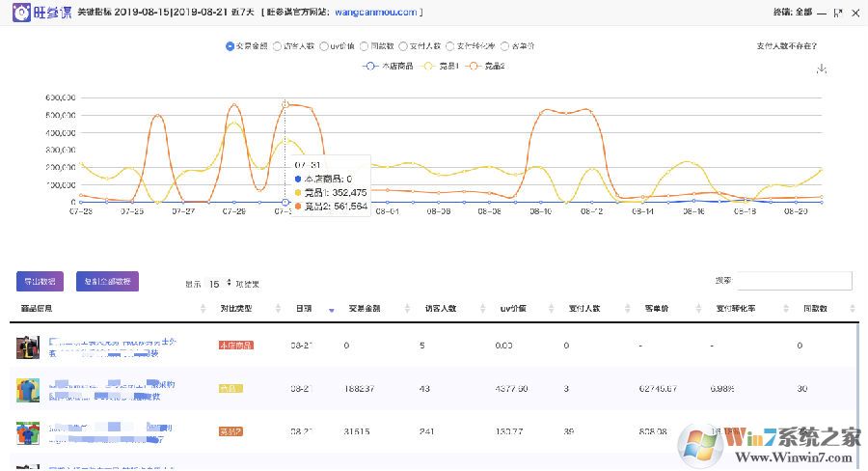Screen dimensions: 868x471
Task: Select the 访客人数 radio option
Action: [x=277, y=45]
